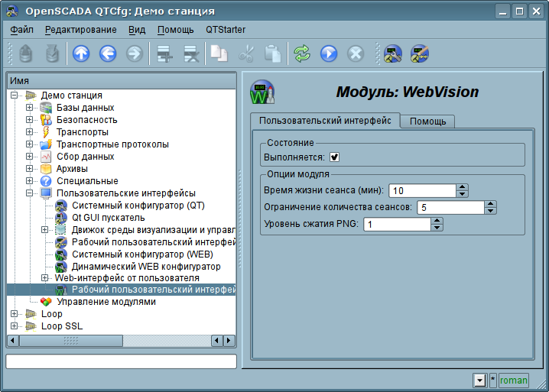This screenshot has width=549, height=392.
Task: Navigate forward with the right arrow icon
Action: pyautogui.click(x=135, y=54)
